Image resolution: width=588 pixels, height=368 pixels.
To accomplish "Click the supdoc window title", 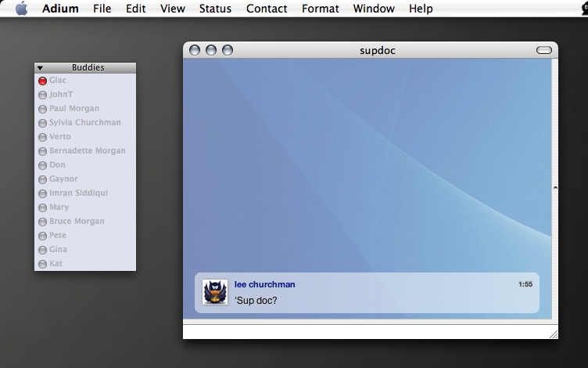I will pos(377,50).
